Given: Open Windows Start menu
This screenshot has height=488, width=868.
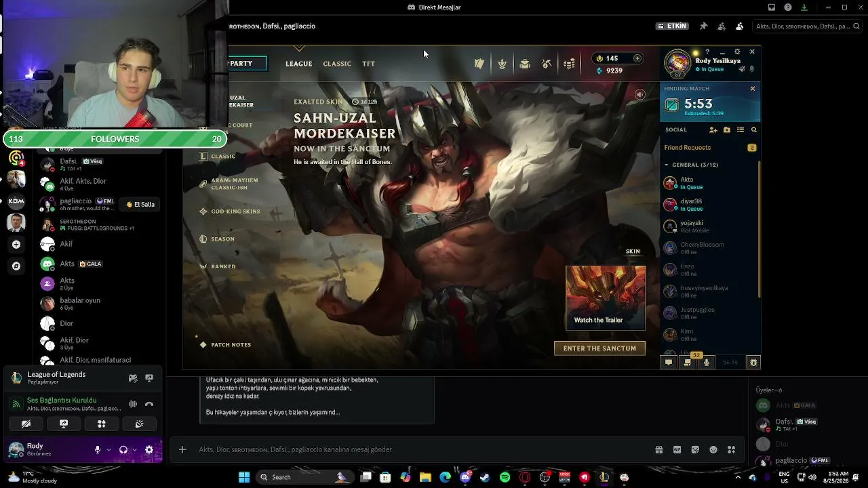Looking at the screenshot, I should 244,477.
